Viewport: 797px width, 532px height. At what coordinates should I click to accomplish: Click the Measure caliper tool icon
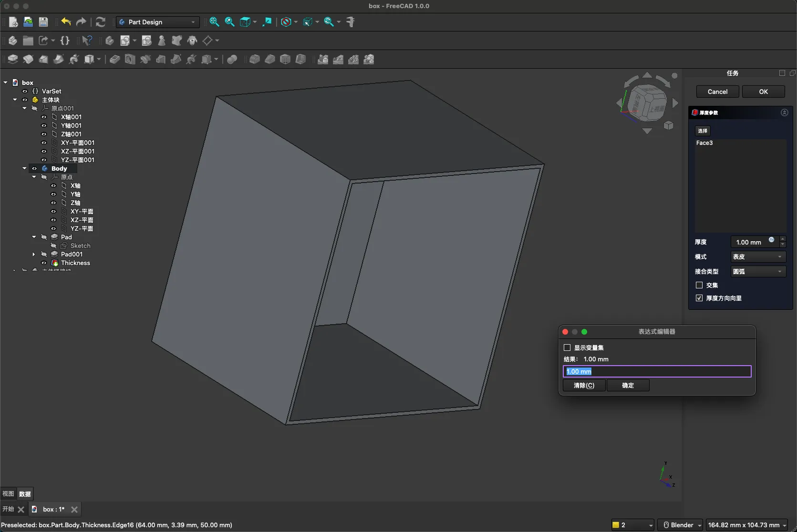click(351, 22)
